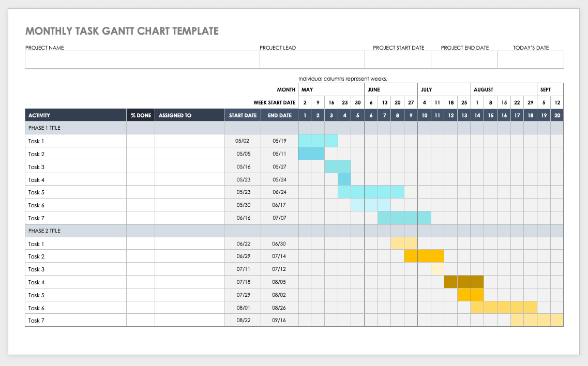Click the MONTHLY TASK GANTT CHART TEMPLATE title
The width and height of the screenshot is (588, 366).
pos(123,31)
